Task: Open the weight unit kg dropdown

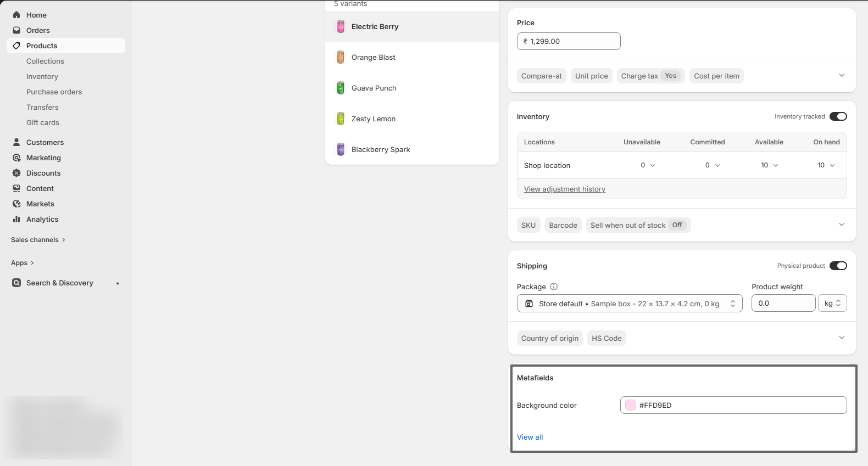Action: click(x=832, y=304)
